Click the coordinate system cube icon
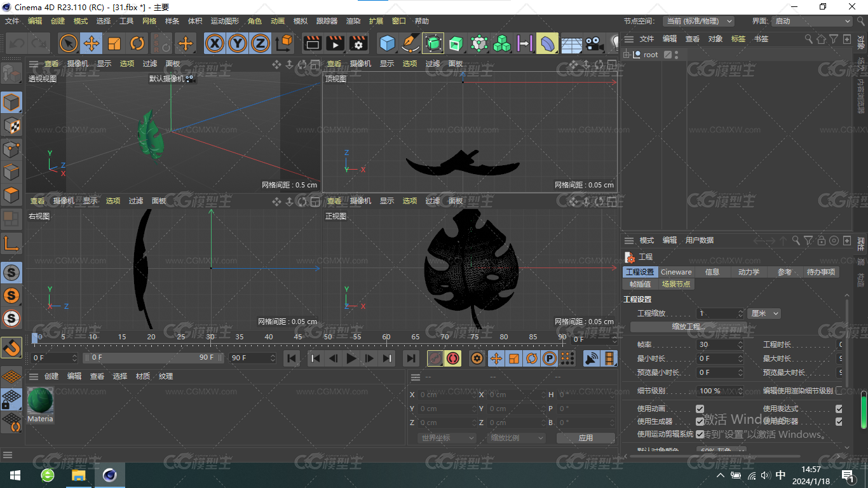Viewport: 868px width, 488px height. click(x=284, y=43)
